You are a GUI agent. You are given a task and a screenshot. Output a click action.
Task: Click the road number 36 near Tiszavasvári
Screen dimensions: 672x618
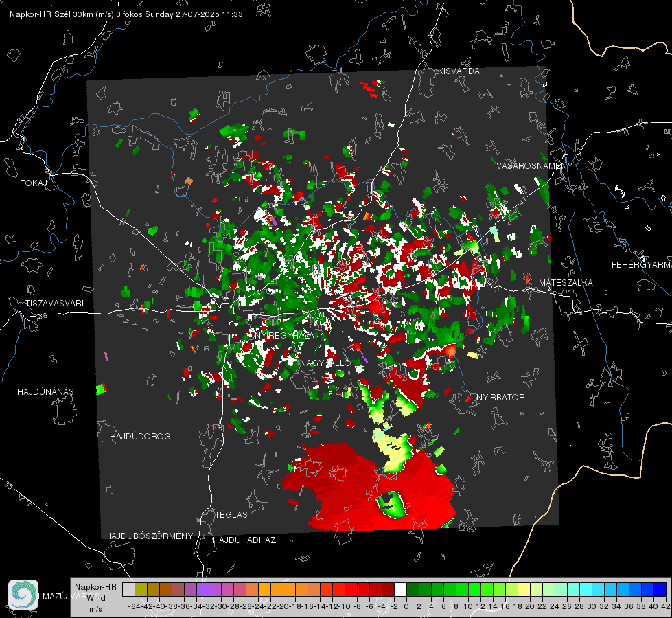[43, 316]
